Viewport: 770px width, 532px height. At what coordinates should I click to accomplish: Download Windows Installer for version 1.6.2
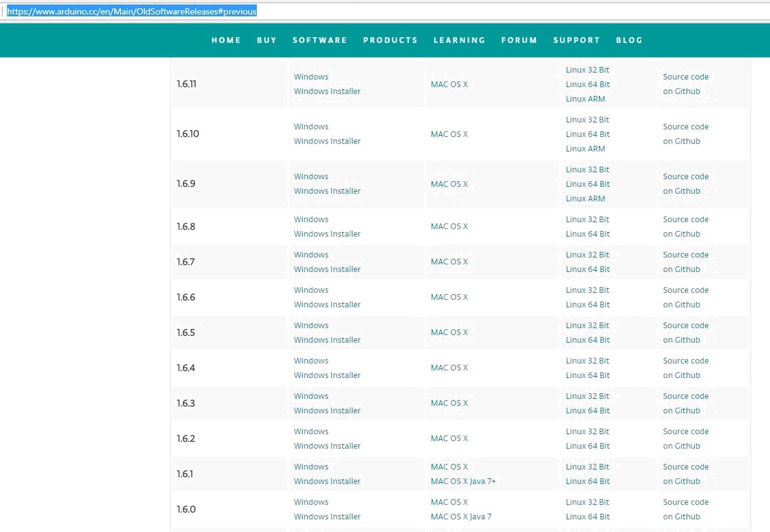click(x=327, y=446)
